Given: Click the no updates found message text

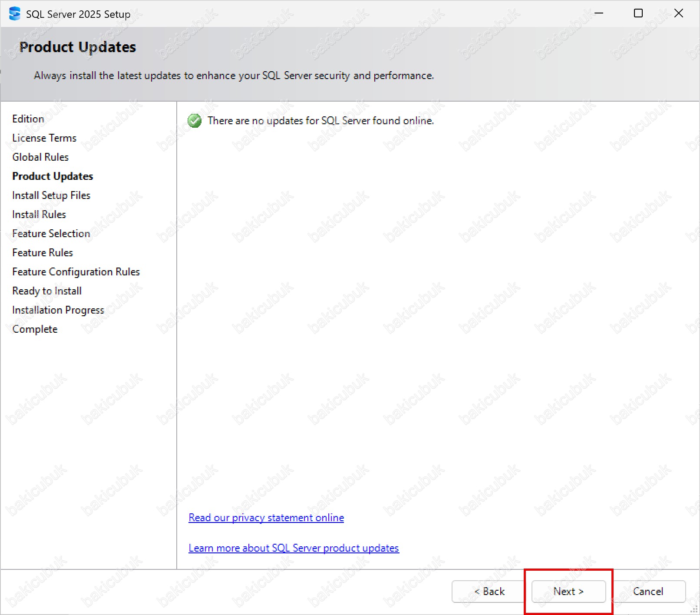Looking at the screenshot, I should tap(321, 121).
